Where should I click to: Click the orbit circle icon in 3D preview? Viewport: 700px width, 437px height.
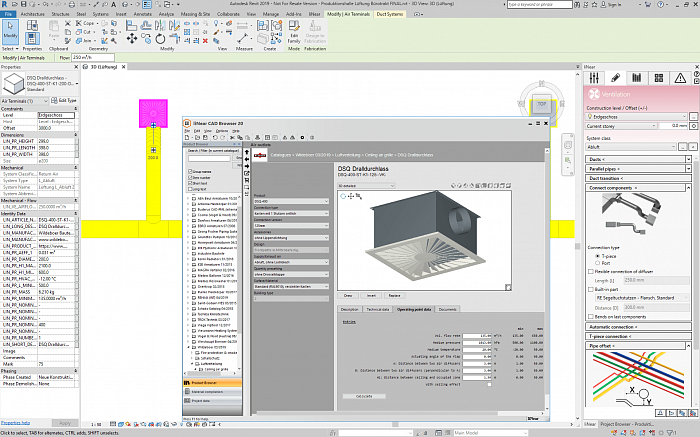point(343,196)
